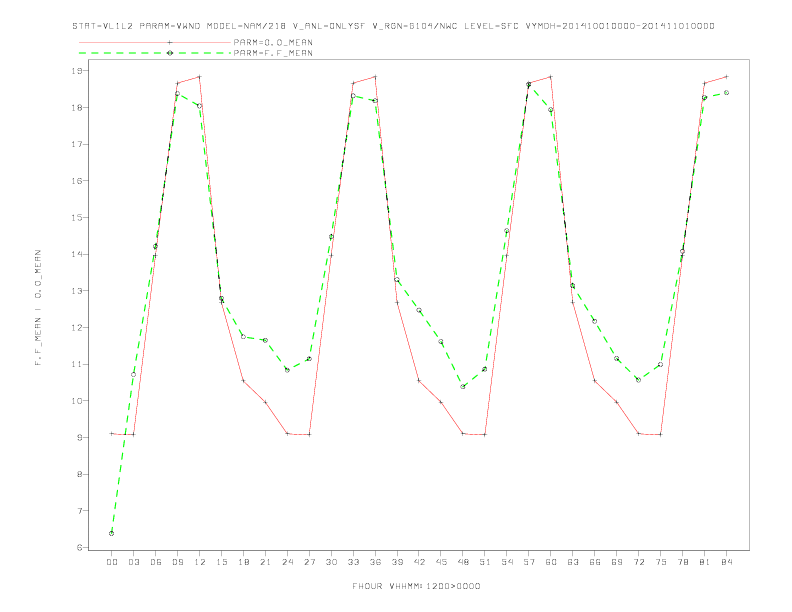Click the chart title beginning STAT=VL1L2
Viewport: 792px width, 612px height.
pyautogui.click(x=393, y=26)
